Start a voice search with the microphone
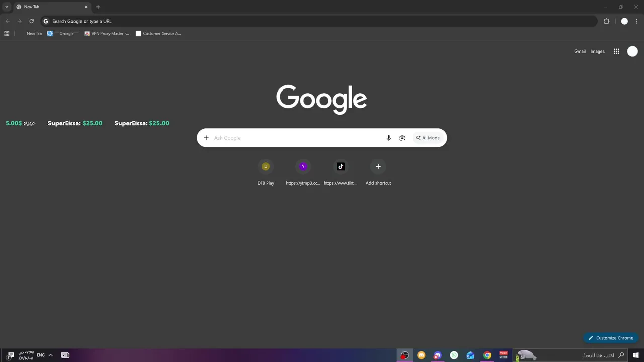This screenshot has height=362, width=644. point(388,138)
